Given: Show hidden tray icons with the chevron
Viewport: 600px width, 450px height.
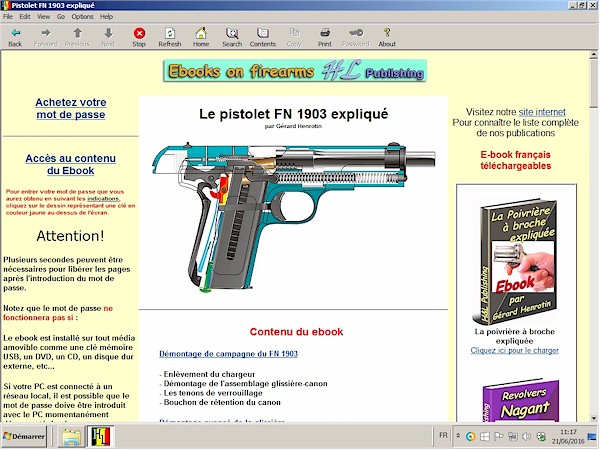Looking at the screenshot, I should pyautogui.click(x=458, y=436).
